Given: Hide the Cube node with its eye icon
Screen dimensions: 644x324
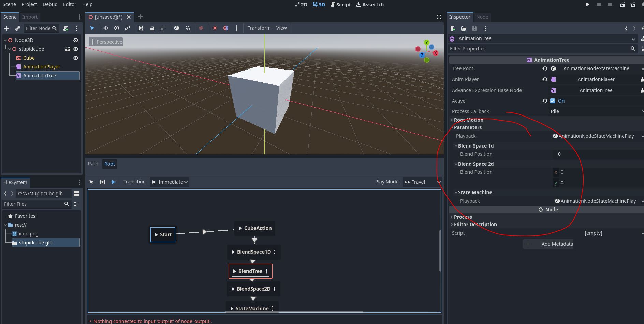Looking at the screenshot, I should (76, 58).
